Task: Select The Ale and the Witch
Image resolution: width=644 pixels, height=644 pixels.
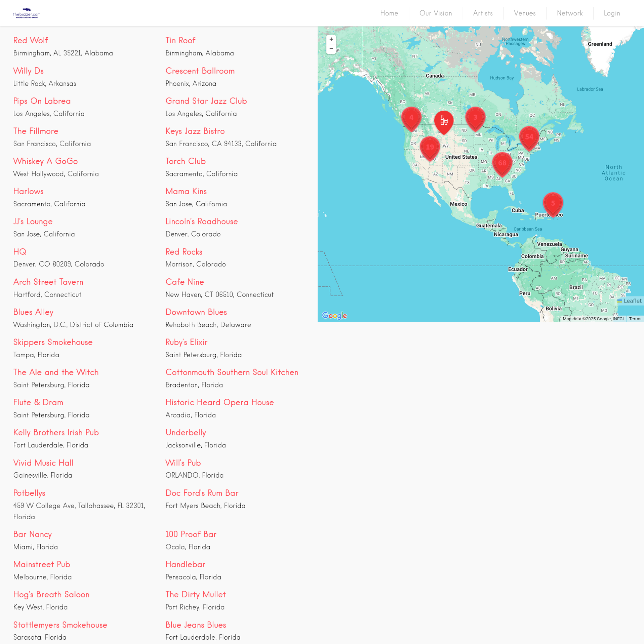Action: pyautogui.click(x=56, y=373)
